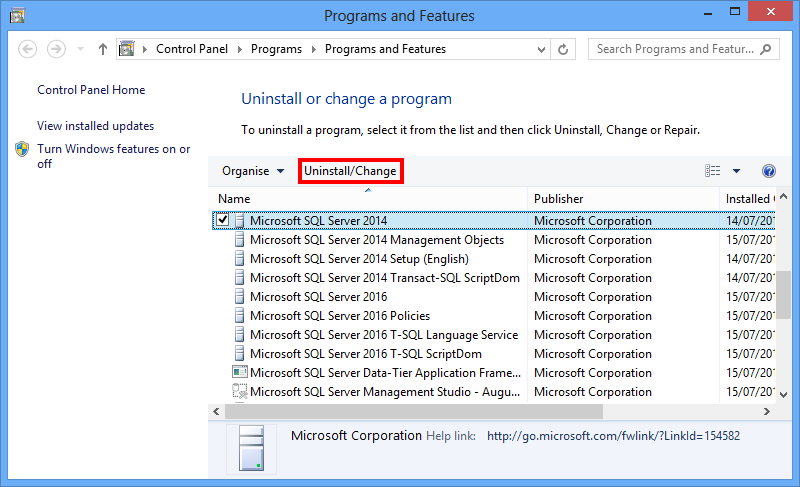Open the recent locations dropdown arrow
This screenshot has width=800, height=487.
(x=80, y=49)
